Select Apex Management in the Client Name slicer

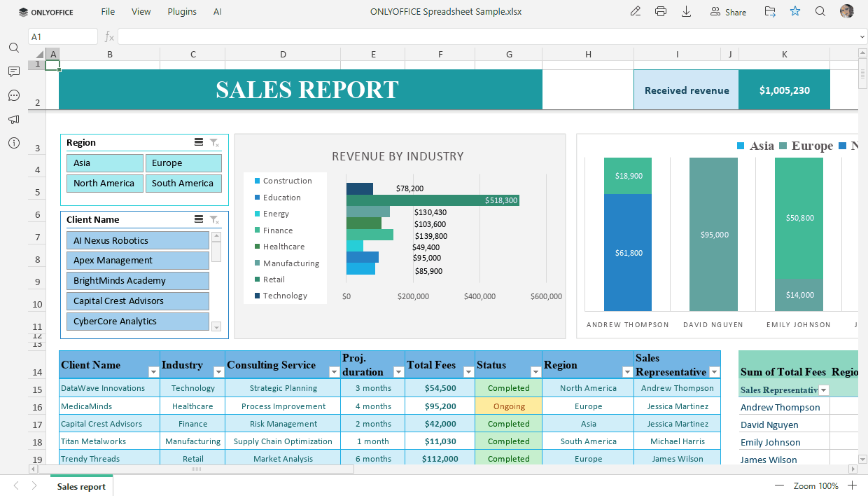coord(137,260)
